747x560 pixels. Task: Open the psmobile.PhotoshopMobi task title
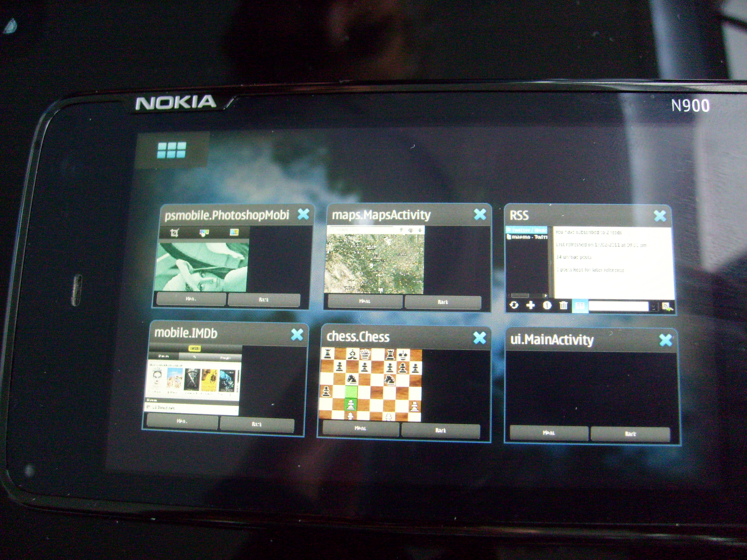pos(227,215)
